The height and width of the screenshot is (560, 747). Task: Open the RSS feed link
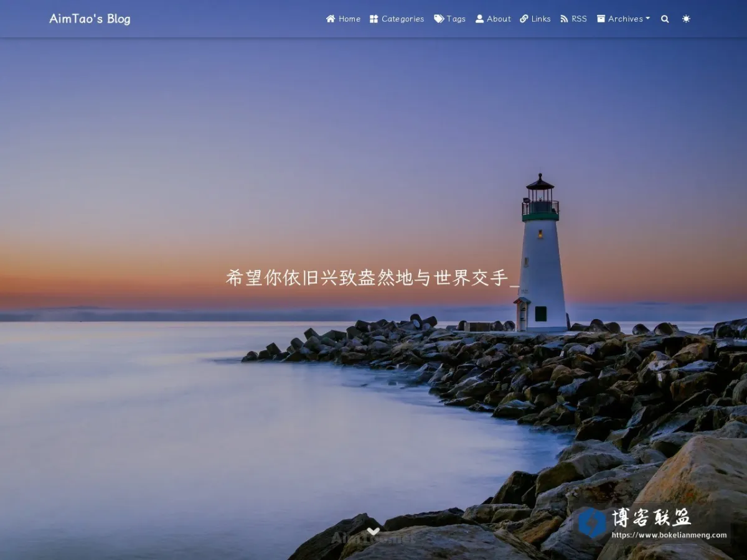pos(573,19)
